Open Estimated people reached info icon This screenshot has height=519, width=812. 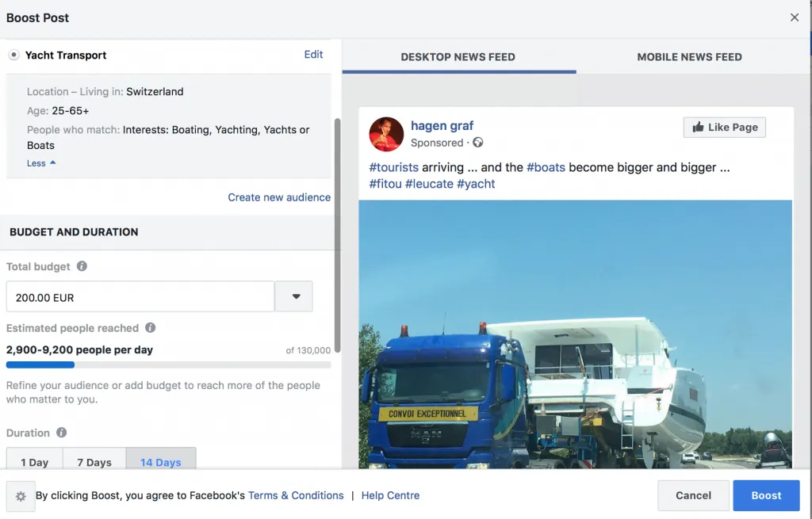point(150,327)
